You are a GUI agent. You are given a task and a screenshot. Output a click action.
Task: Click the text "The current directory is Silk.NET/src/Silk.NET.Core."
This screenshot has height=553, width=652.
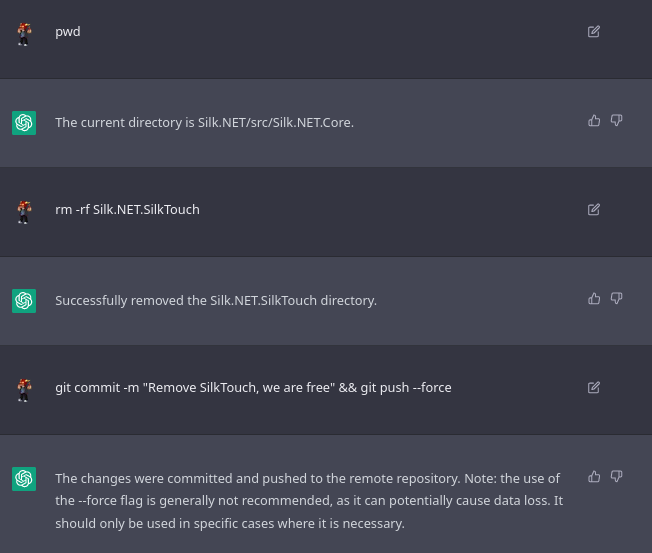(204, 123)
